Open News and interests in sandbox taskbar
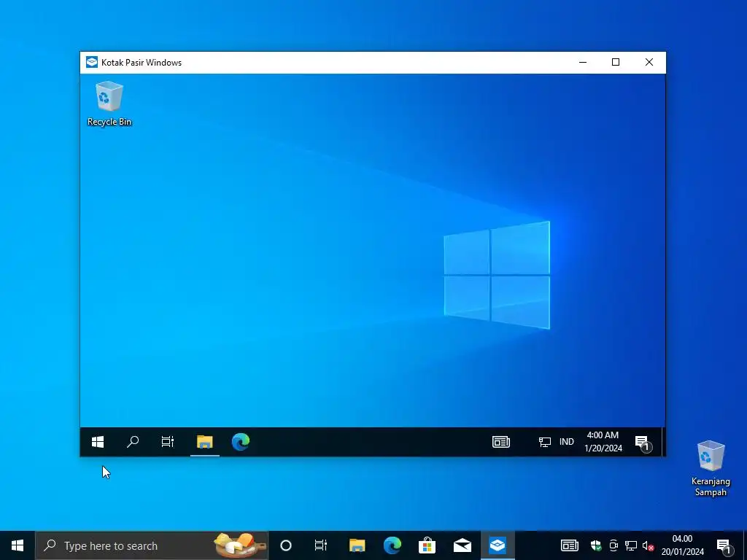This screenshot has height=560, width=747. (500, 442)
